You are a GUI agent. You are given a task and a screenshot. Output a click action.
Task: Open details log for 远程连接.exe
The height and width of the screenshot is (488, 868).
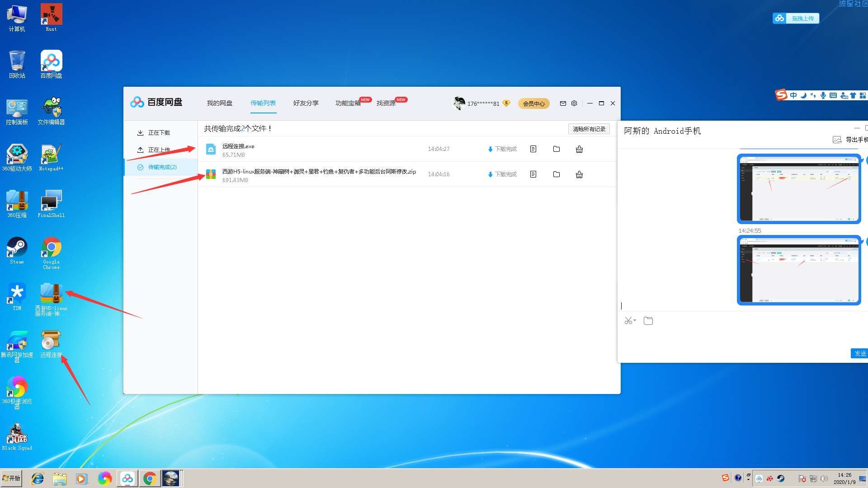533,149
